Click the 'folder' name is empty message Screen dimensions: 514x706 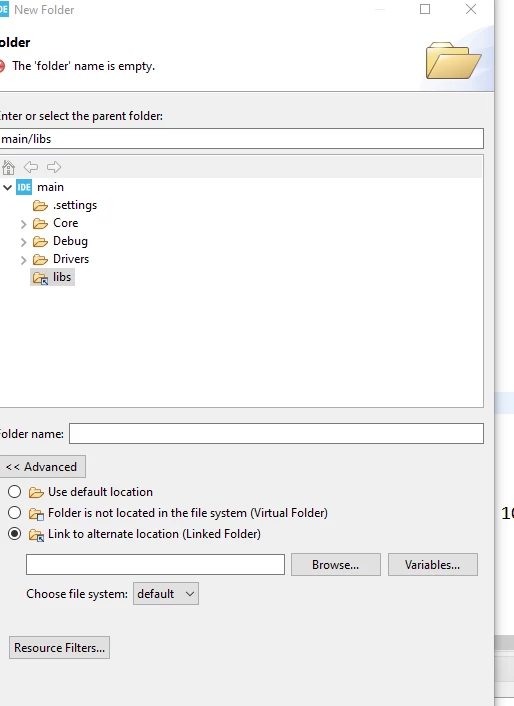pos(84,66)
